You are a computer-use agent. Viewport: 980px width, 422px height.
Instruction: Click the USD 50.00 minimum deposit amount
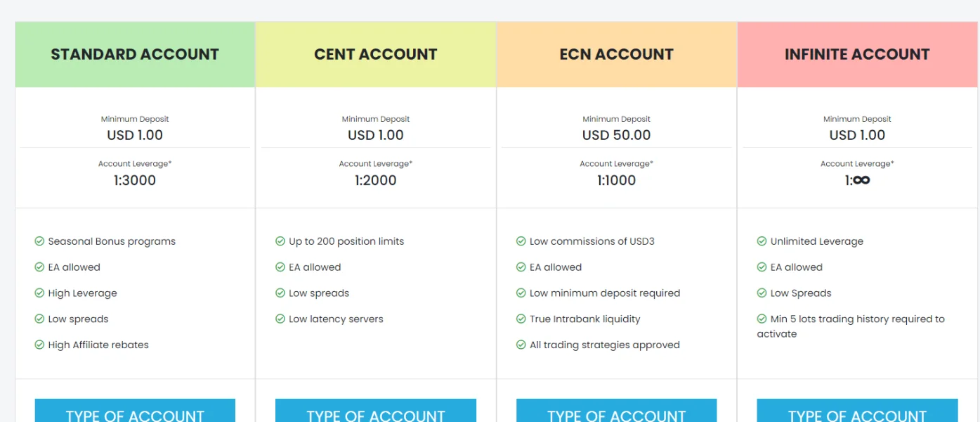pyautogui.click(x=617, y=135)
